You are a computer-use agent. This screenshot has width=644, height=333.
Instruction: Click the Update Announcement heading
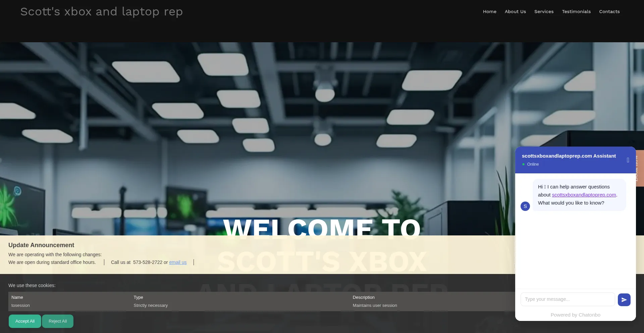(x=41, y=245)
